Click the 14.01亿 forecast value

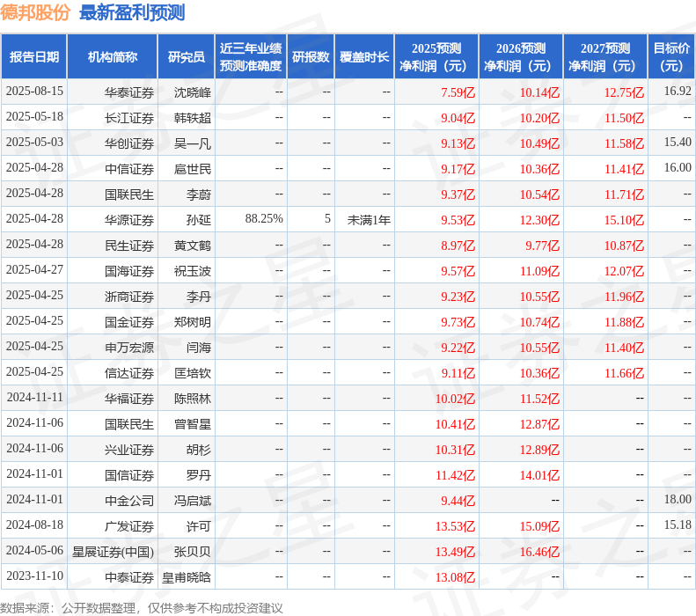[539, 475]
